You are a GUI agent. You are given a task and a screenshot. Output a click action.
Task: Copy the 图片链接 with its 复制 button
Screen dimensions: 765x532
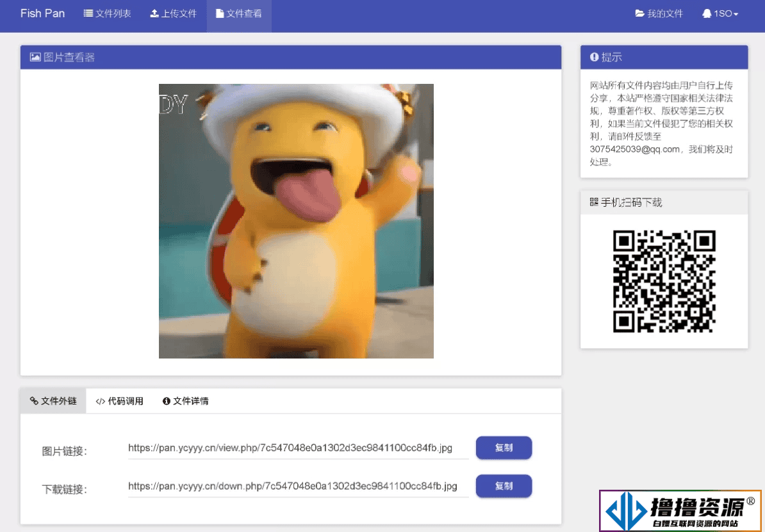tap(504, 447)
